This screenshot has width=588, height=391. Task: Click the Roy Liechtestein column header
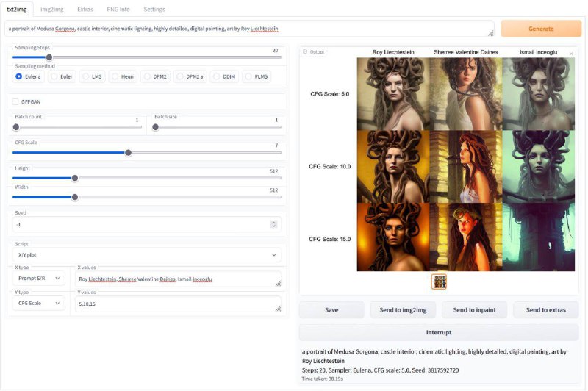pos(393,52)
